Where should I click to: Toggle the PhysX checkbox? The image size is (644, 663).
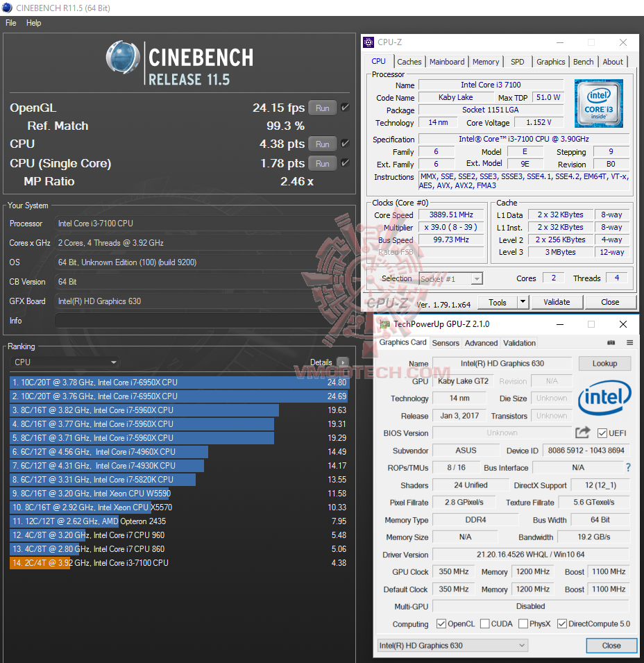pos(523,623)
